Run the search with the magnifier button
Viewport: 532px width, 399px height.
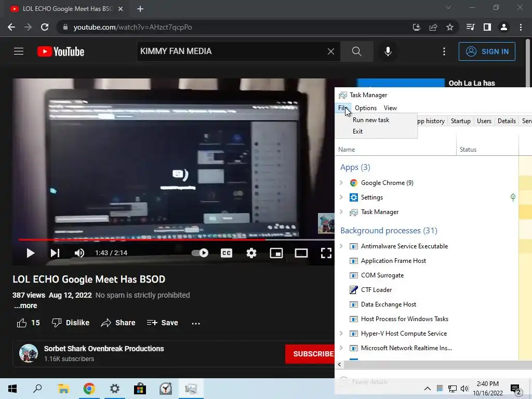pyautogui.click(x=356, y=51)
